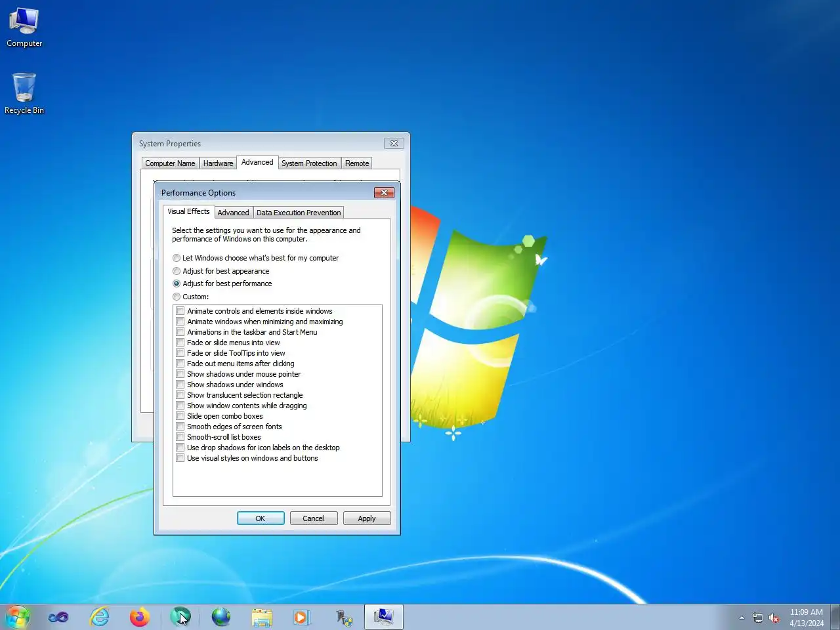The image size is (840, 630).
Task: Show hidden system tray icons
Action: 742,618
